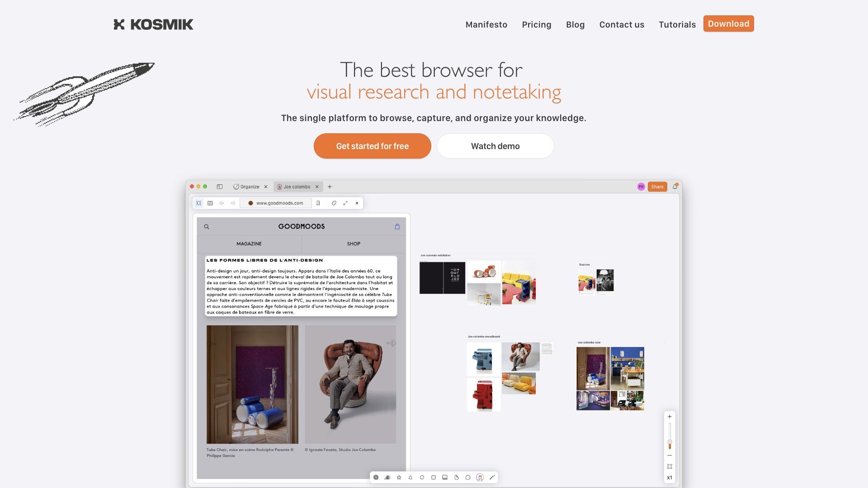This screenshot has height=488, width=868.
Task: Select the magic wand tool
Action: pyautogui.click(x=492, y=477)
